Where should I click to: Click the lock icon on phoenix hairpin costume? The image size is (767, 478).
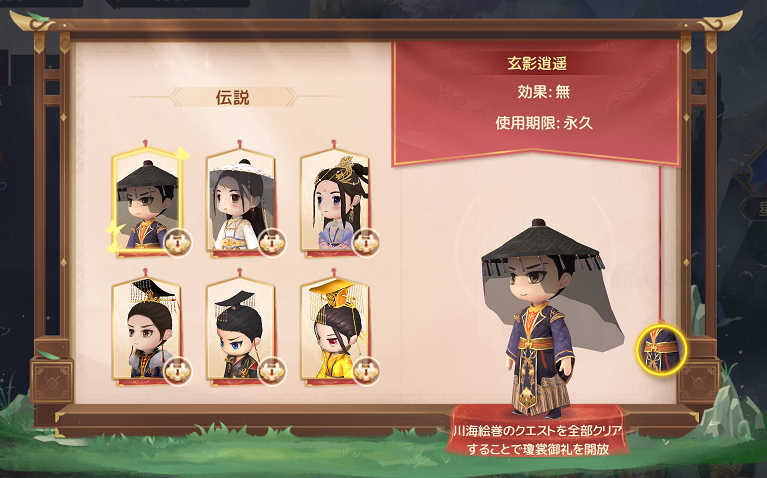(x=366, y=242)
